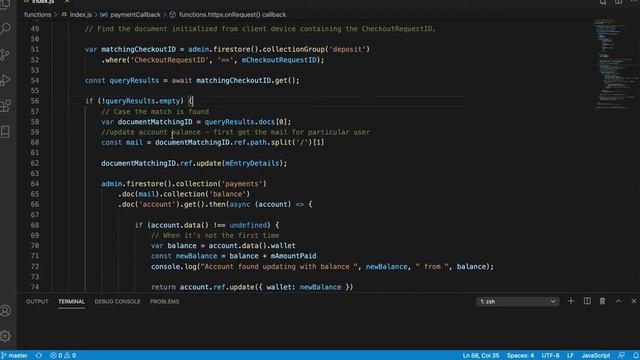Viewport: 640px width, 360px height.
Task: Click the index.js breadcrumb item
Action: [77, 15]
